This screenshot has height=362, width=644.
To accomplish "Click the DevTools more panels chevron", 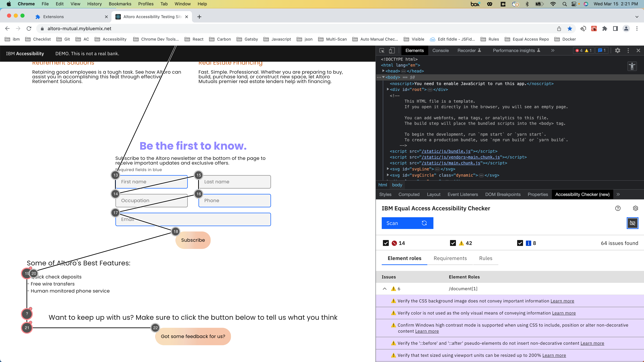I will tap(553, 50).
